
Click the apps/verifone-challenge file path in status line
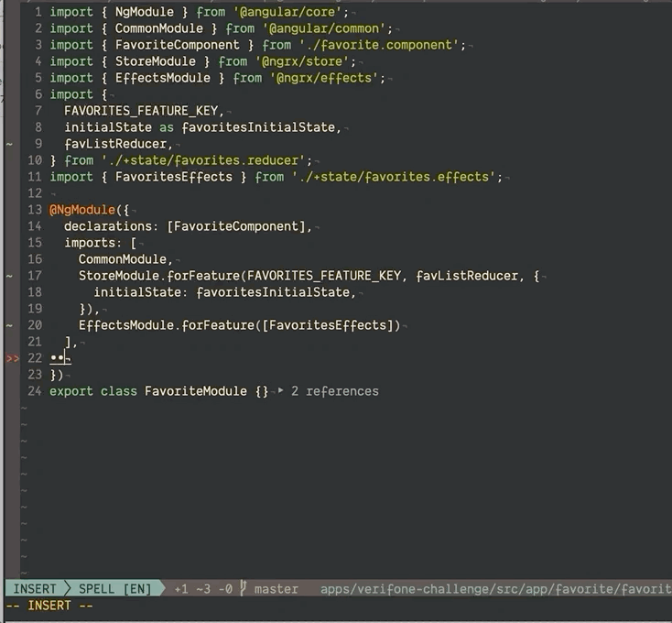[x=496, y=589]
